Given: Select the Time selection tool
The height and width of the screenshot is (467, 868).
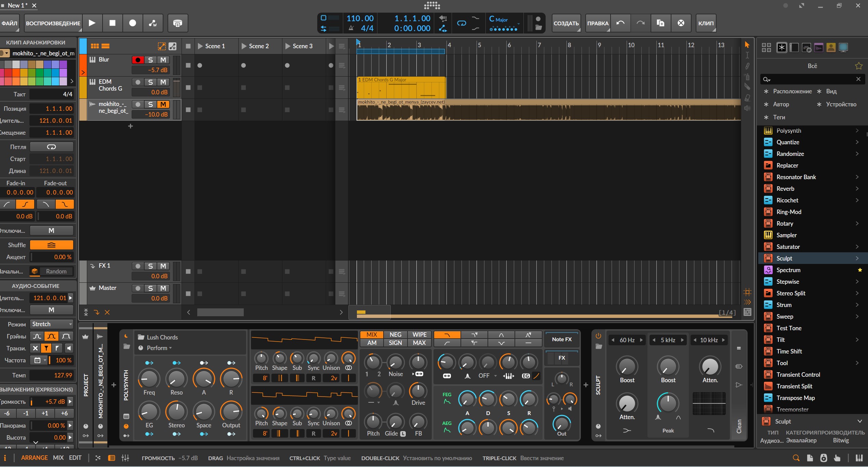Looking at the screenshot, I should click(747, 55).
